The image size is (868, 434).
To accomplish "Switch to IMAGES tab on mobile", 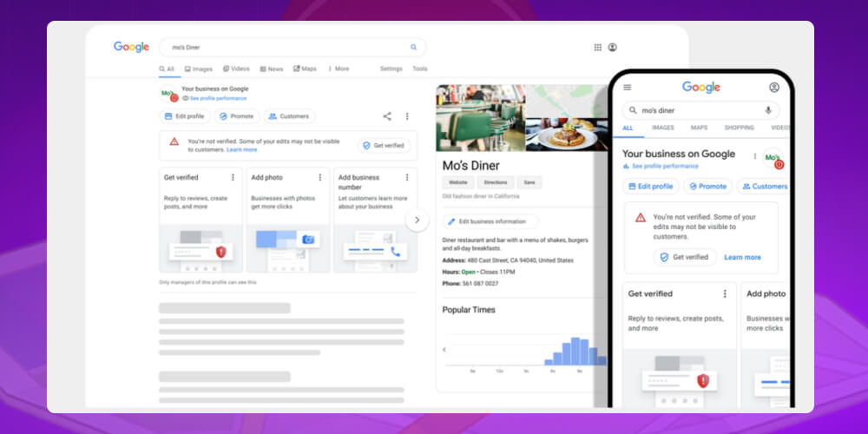I will 662,128.
